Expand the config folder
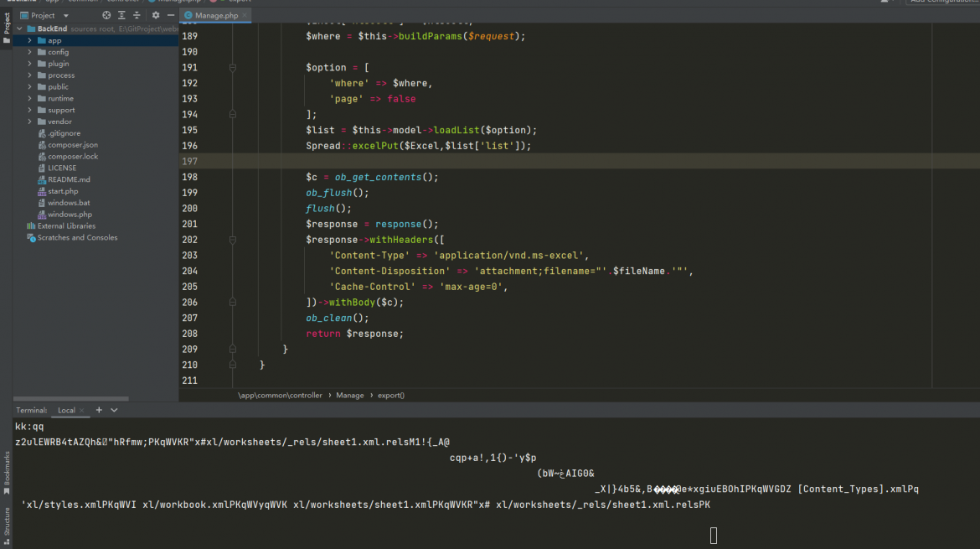 pos(29,52)
